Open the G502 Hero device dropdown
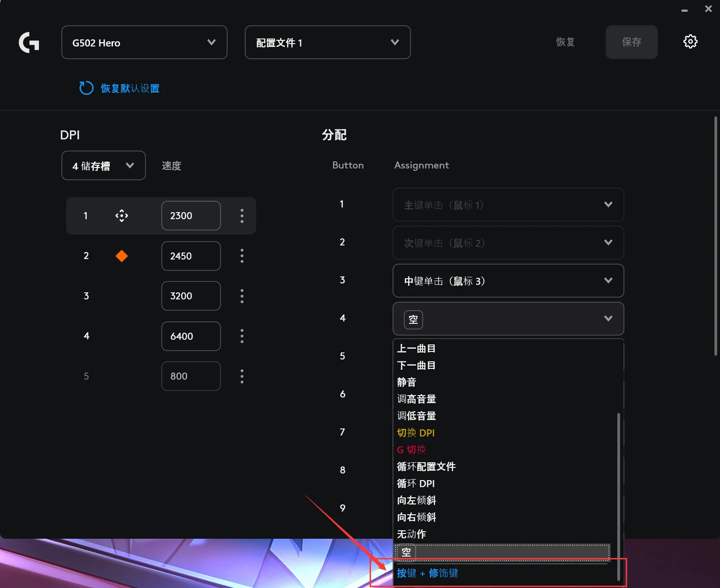720x588 pixels. pyautogui.click(x=144, y=42)
